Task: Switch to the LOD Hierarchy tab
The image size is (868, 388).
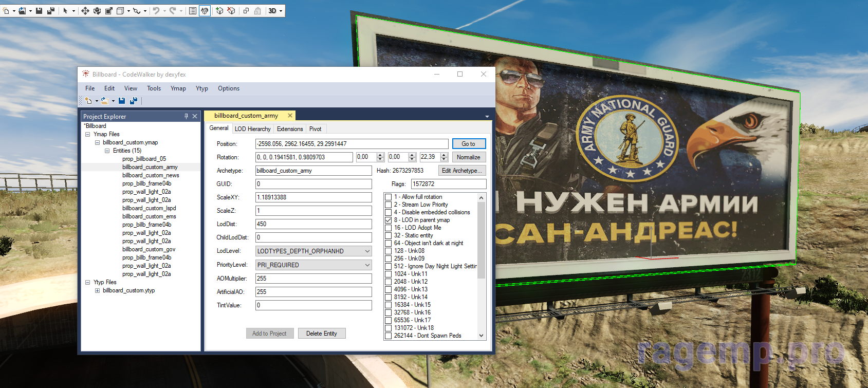Action: [252, 129]
